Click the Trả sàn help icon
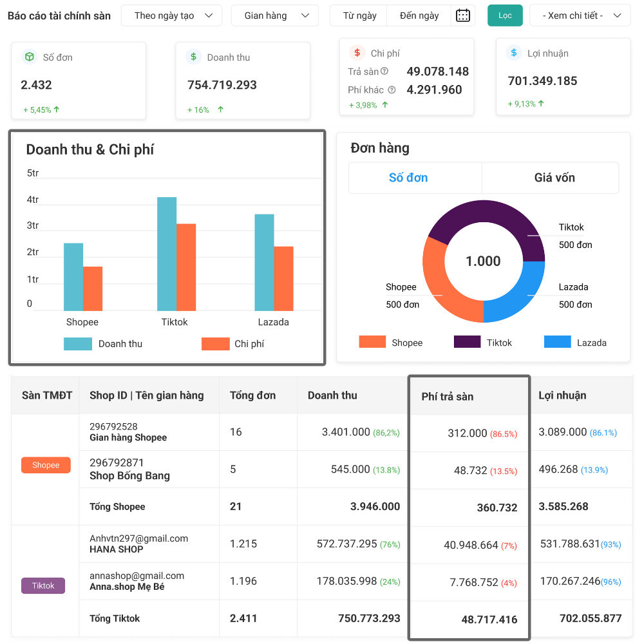This screenshot has height=644, width=644. (x=384, y=71)
